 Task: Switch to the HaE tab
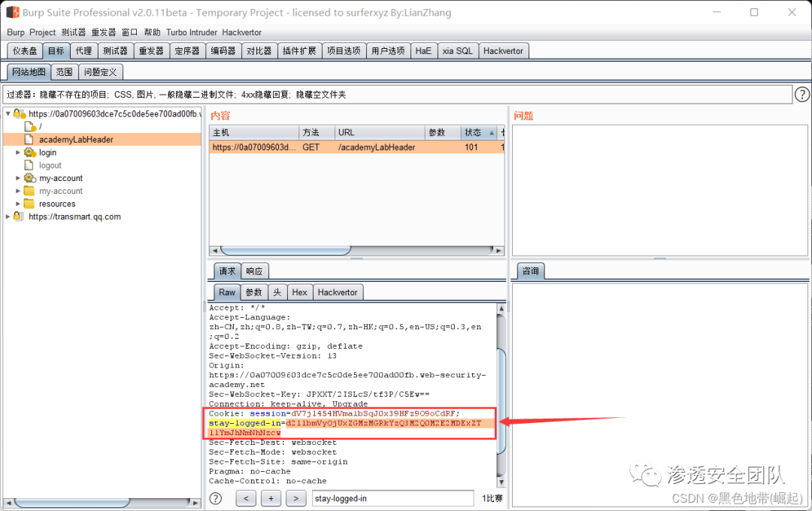point(423,51)
